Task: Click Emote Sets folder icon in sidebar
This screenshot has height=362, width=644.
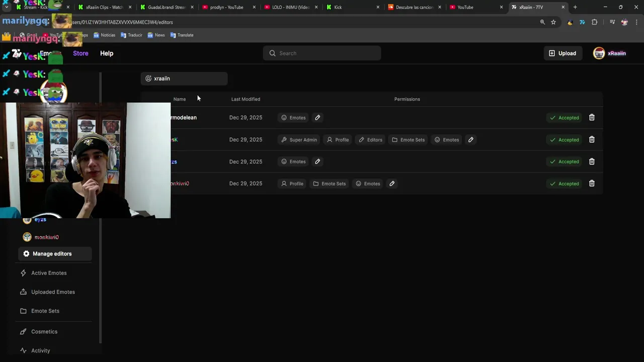Action: pos(23,311)
